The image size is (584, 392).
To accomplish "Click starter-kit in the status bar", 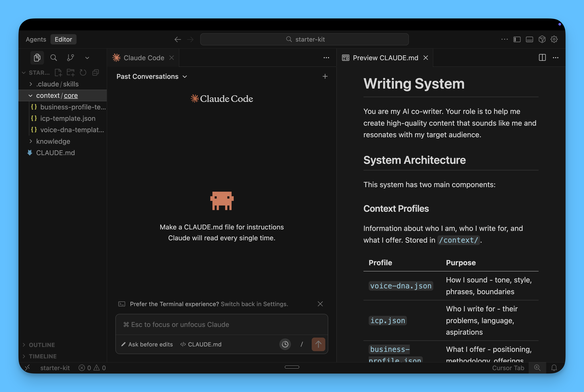I will [55, 368].
